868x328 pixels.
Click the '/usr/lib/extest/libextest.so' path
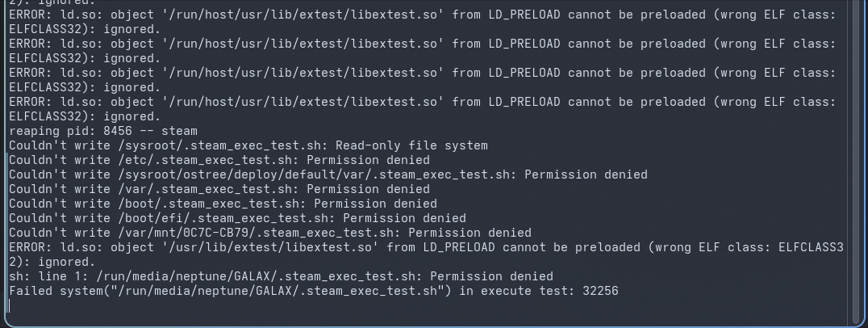[264, 247]
